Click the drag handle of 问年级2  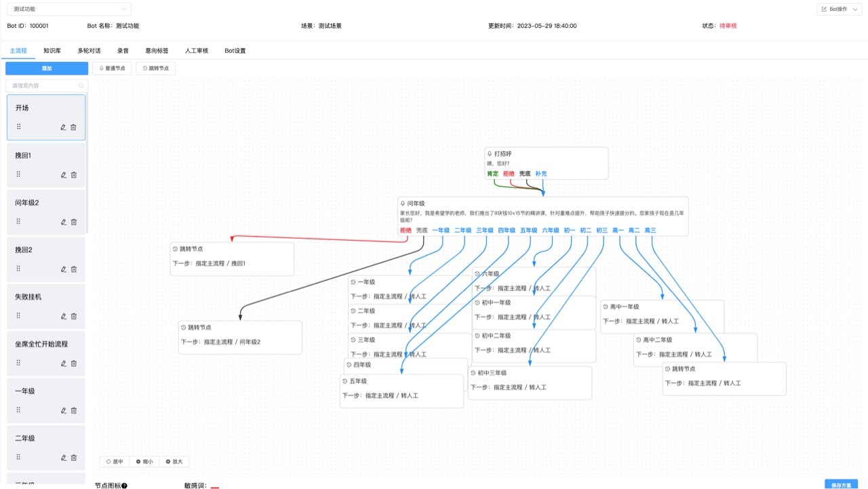[x=18, y=221]
